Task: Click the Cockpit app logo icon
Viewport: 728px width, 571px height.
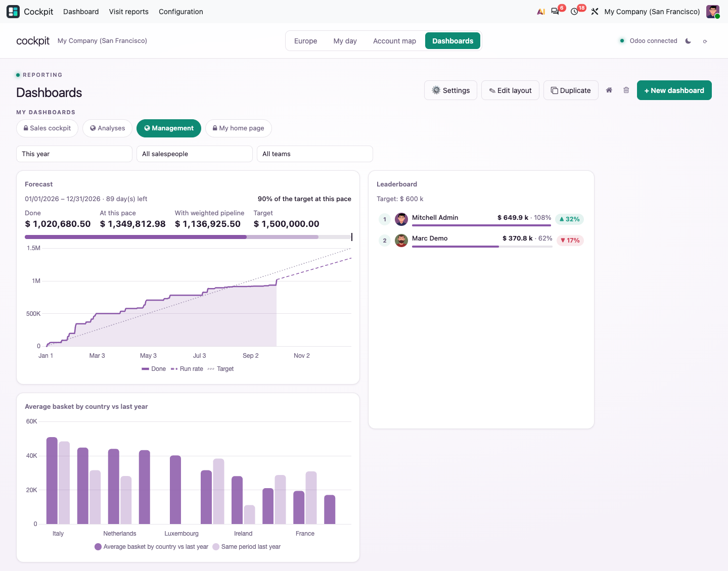Action: tap(13, 12)
